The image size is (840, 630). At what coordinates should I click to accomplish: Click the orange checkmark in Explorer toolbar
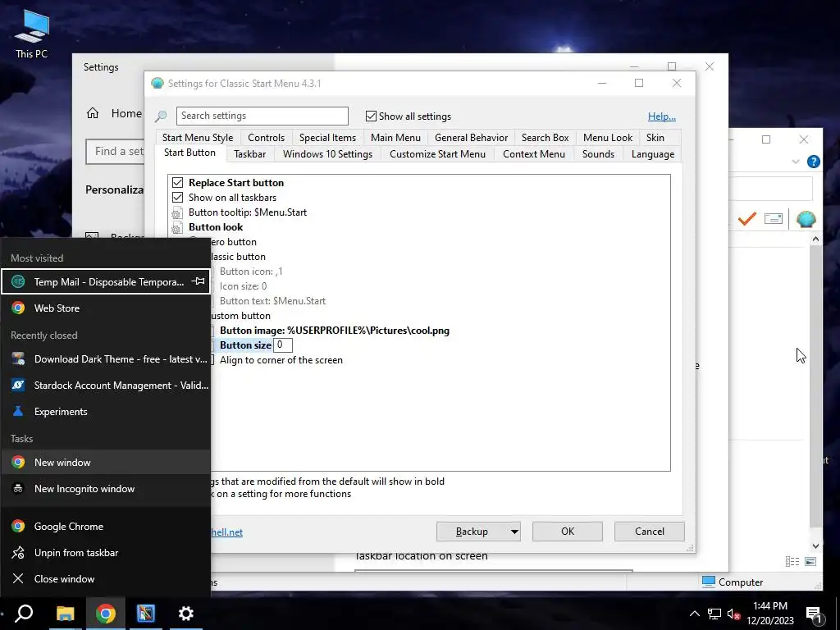point(746,218)
